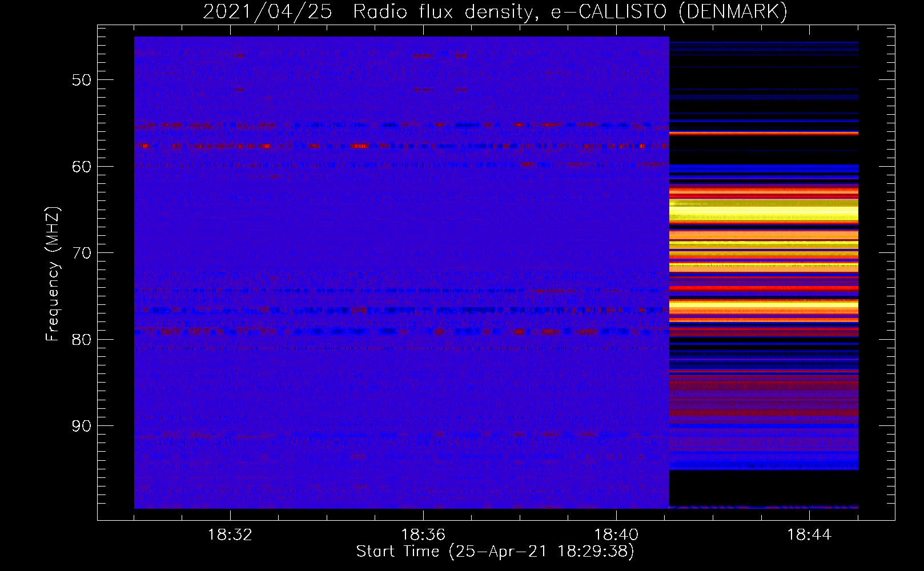Click the 50 MHz frequency tick label

(x=82, y=80)
